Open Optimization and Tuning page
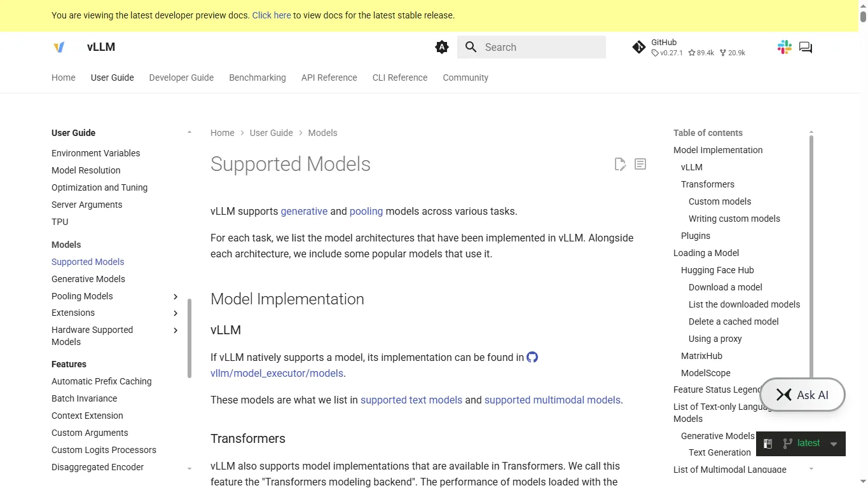Screen dimensions: 868x488 100,187
